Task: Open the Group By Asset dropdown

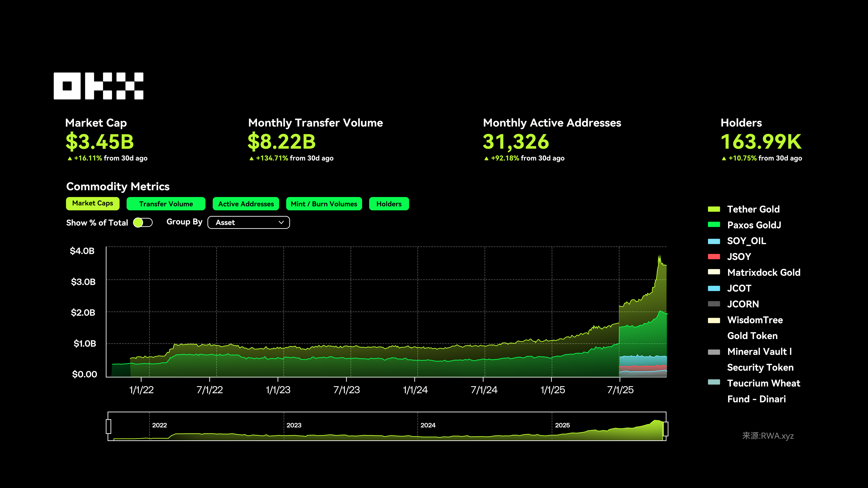Action: pyautogui.click(x=248, y=223)
